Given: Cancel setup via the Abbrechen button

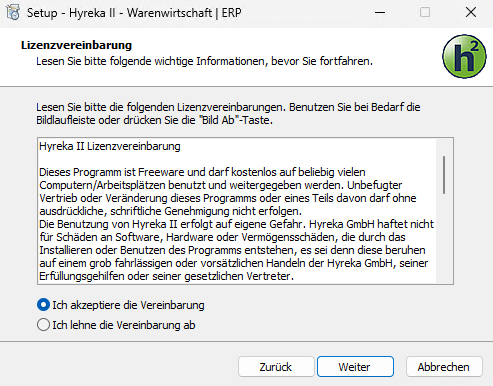Looking at the screenshot, I should (444, 367).
